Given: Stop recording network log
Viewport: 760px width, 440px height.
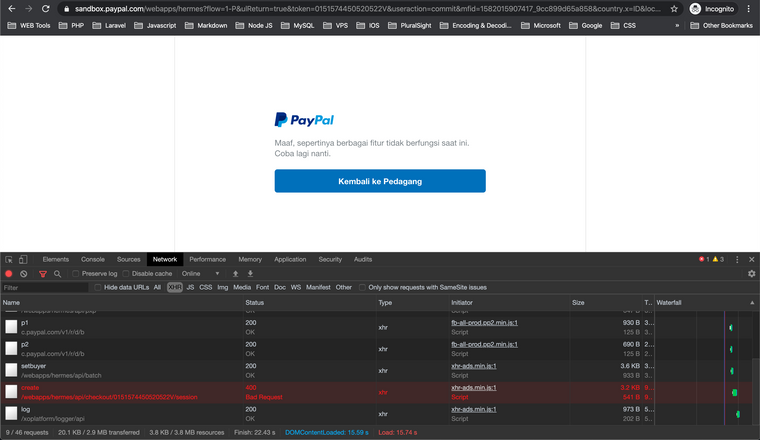Looking at the screenshot, I should coord(8,273).
